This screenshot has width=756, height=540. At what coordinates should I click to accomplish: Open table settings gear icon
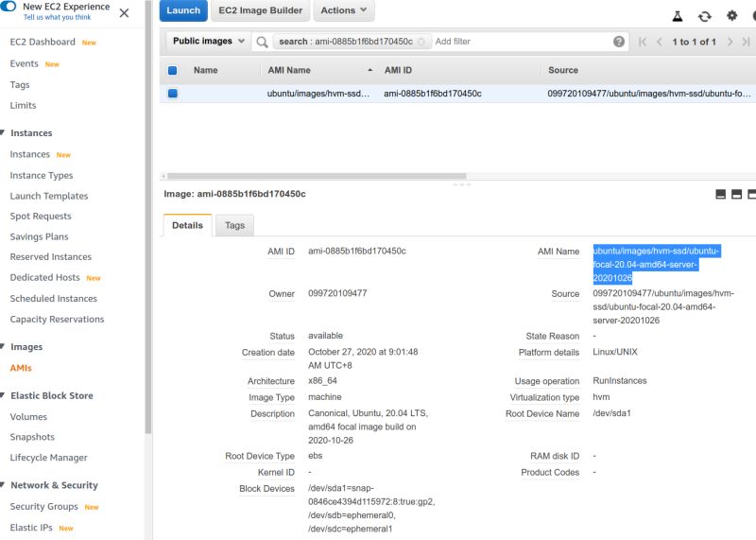tap(731, 16)
